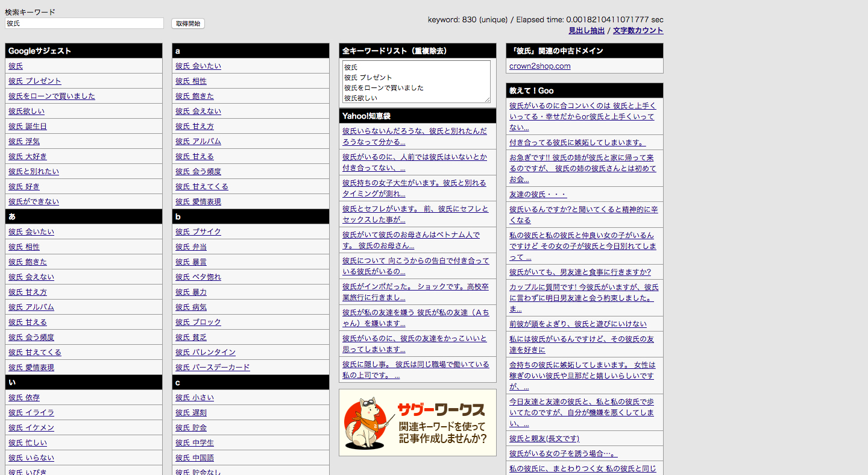Click the 彼氏 イライラ link
Image resolution: width=868 pixels, height=475 pixels.
(31, 412)
